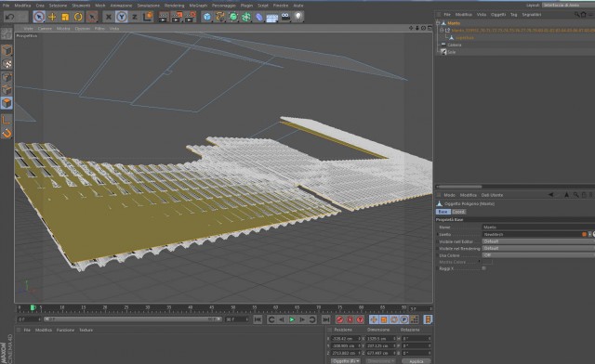The image size is (595, 364).
Task: Pick the Scale tool
Action: pos(65,17)
